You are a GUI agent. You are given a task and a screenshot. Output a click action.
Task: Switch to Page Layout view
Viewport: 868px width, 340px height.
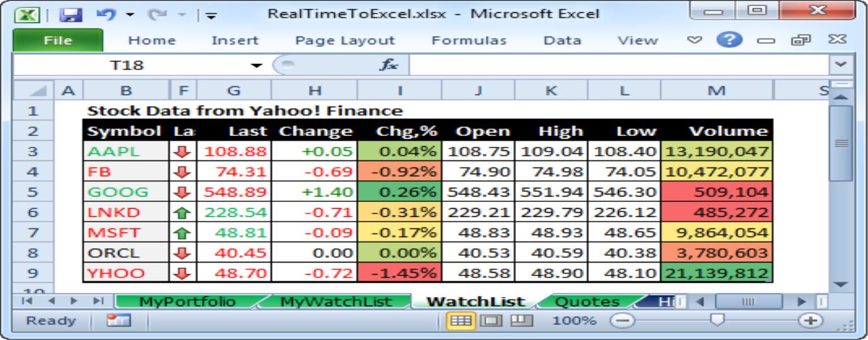click(x=490, y=320)
